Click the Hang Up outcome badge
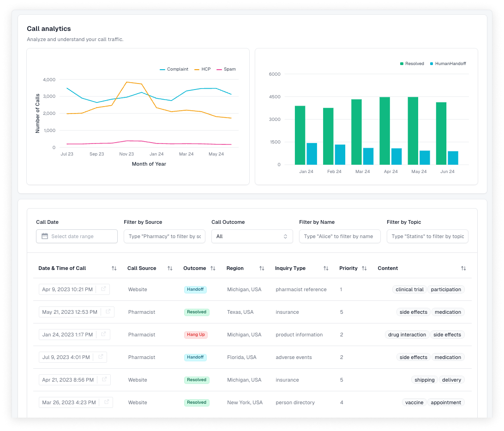Viewport: 504px width, 431px height. [196, 335]
